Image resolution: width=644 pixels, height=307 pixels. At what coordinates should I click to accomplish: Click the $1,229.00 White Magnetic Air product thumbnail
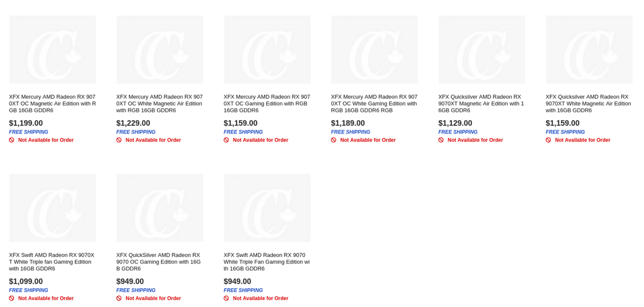160,49
